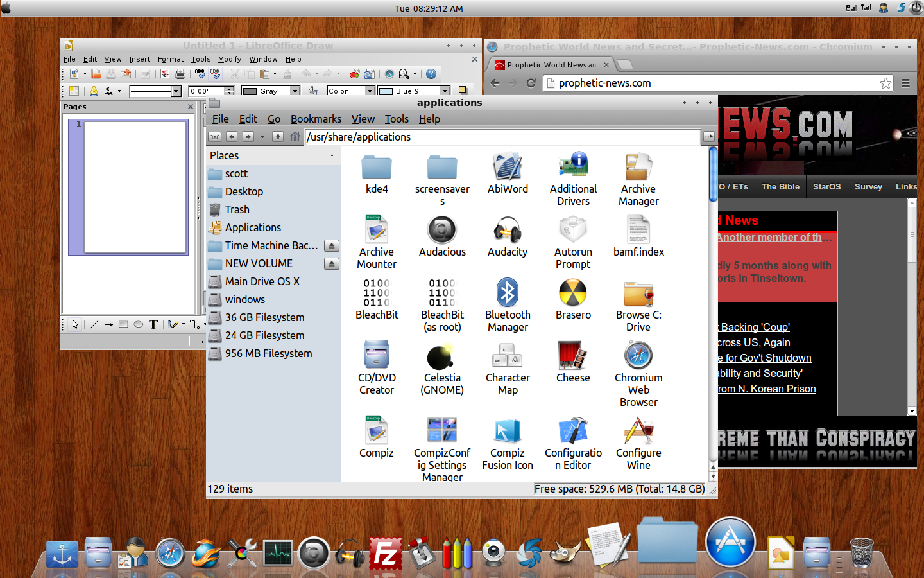Toggle AutoSpellcheck in Draw toolbar

pyautogui.click(x=215, y=74)
